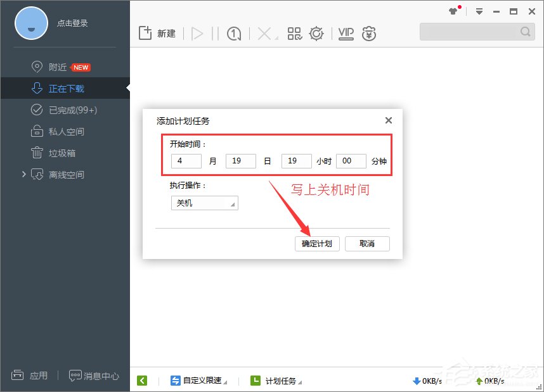
Task: Click the start download play icon
Action: pos(197,33)
